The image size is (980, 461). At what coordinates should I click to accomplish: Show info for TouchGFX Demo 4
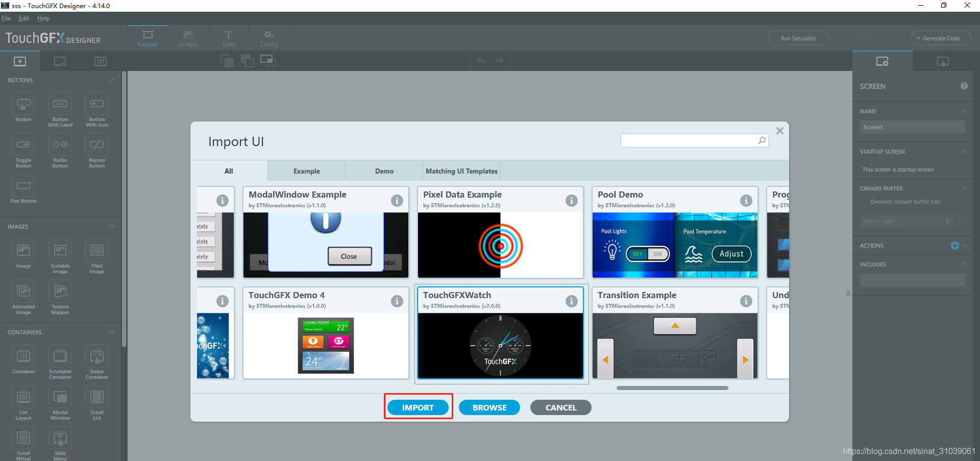click(397, 301)
